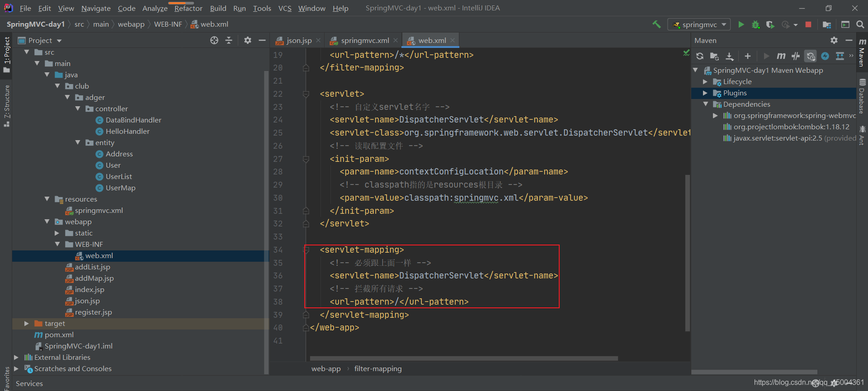Open Project Structure icon in toolbar

point(827,24)
